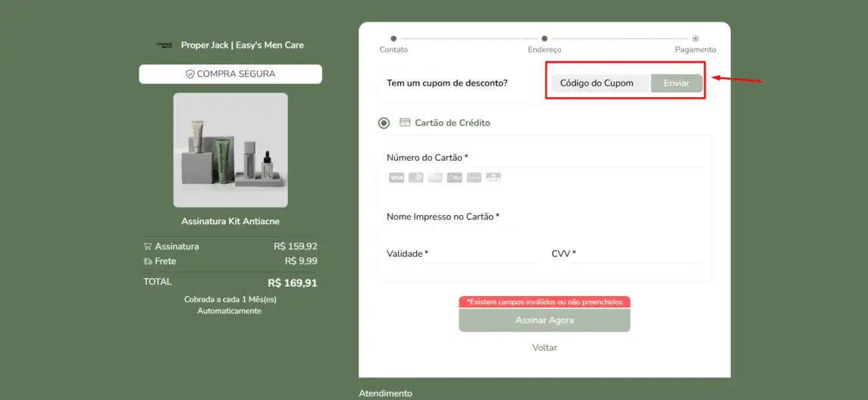Click the Visa card brand icon
Screen dimensions: 868x400
tap(396, 177)
